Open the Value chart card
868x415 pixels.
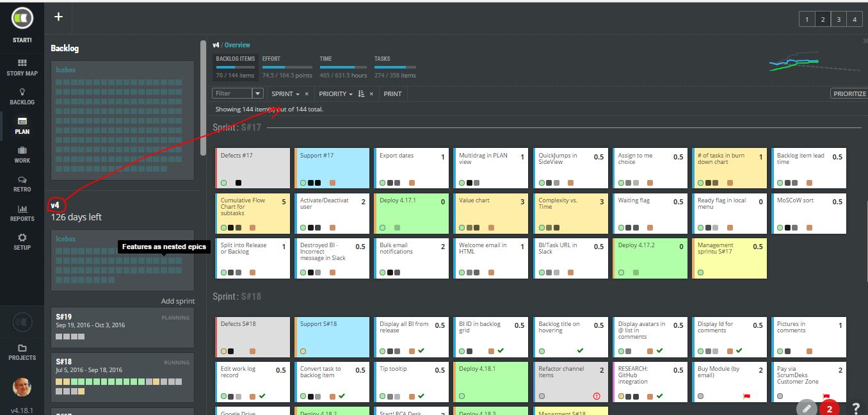[x=490, y=213]
